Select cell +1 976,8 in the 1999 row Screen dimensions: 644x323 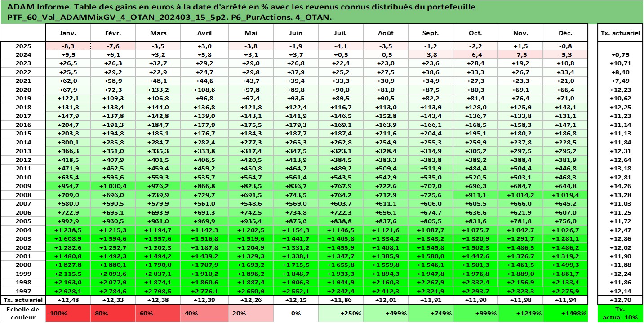(475, 273)
